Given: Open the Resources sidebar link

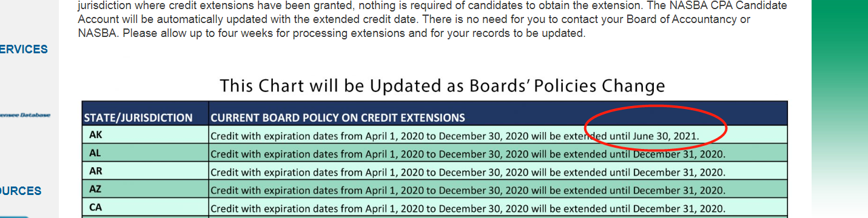Looking at the screenshot, I should coord(21,191).
